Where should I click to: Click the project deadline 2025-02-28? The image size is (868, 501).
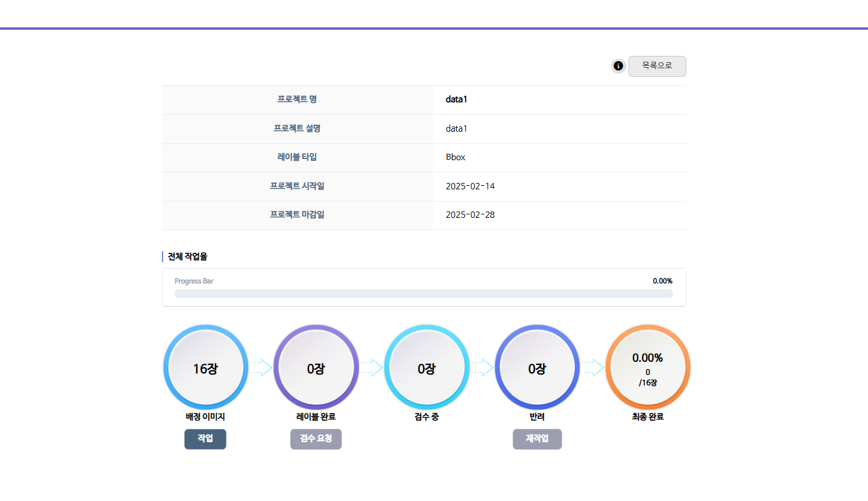(470, 215)
